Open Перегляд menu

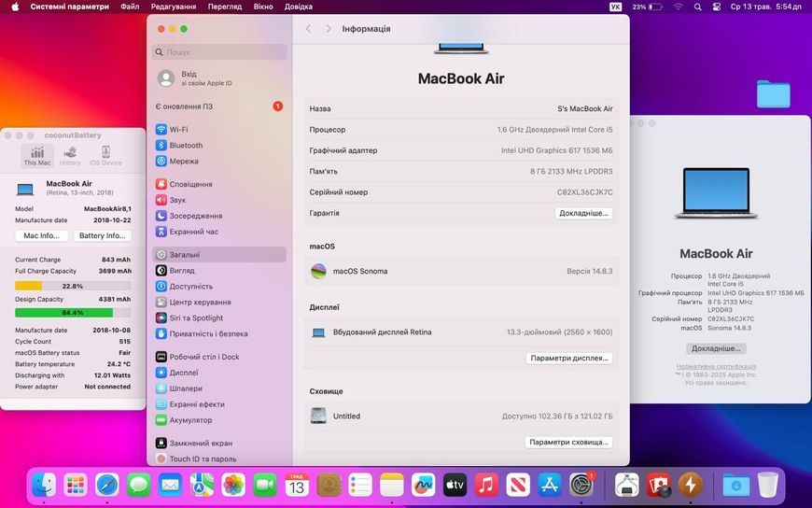click(225, 7)
